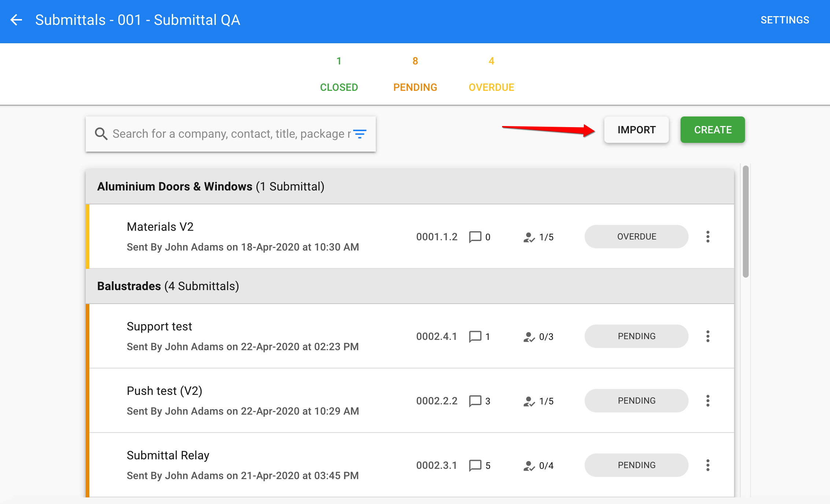The image size is (830, 504).
Task: Click comment icon on Submittal Relay row
Action: pos(475,466)
